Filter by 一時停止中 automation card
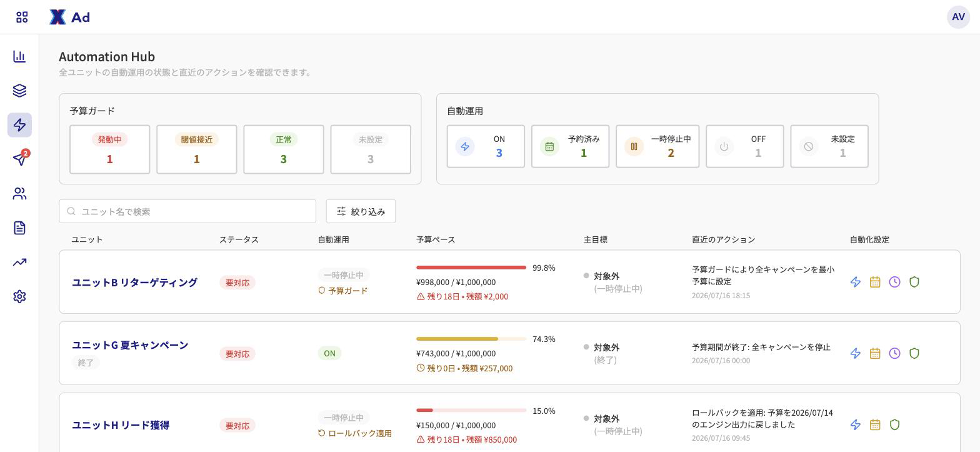The image size is (980, 452). click(657, 146)
